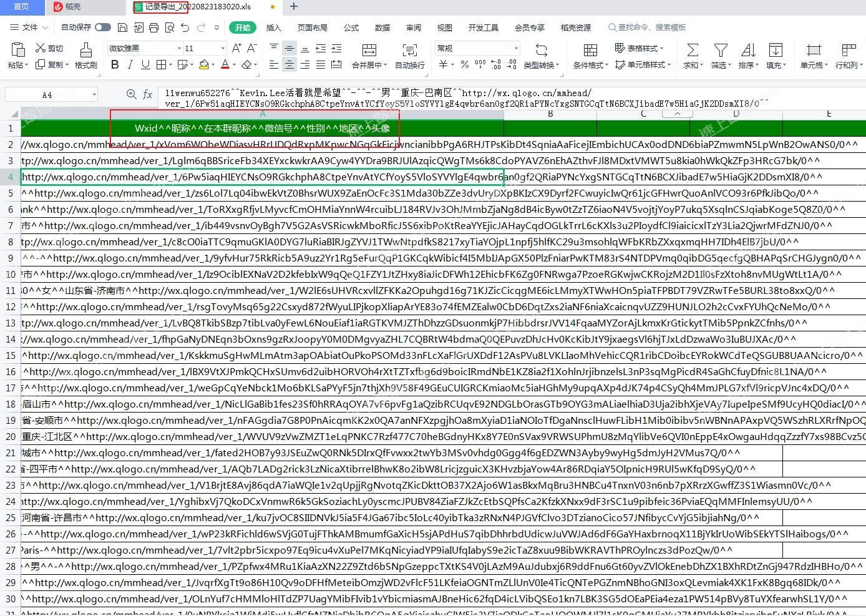Toggle Bold formatting
Screen dimensions: 866x616
115,64
